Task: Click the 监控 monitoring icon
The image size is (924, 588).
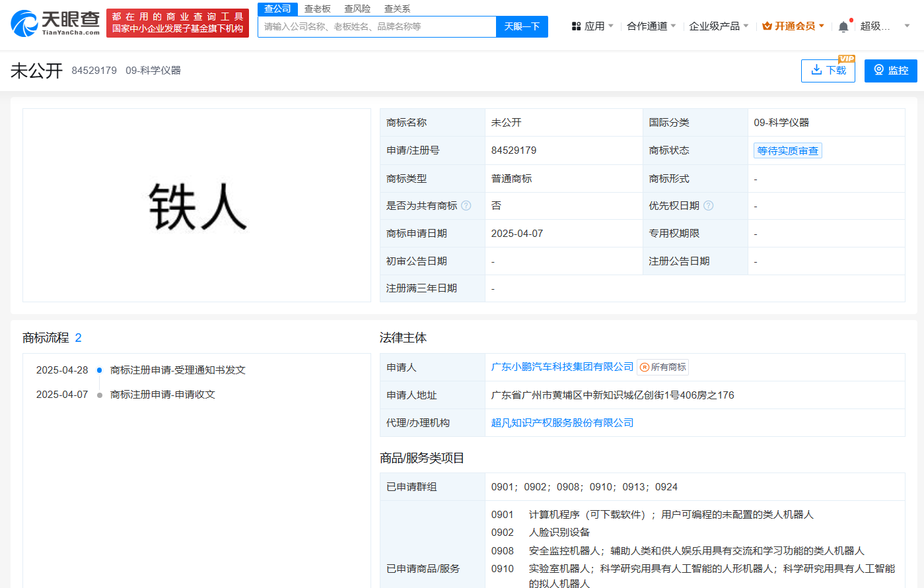Action: (x=878, y=70)
